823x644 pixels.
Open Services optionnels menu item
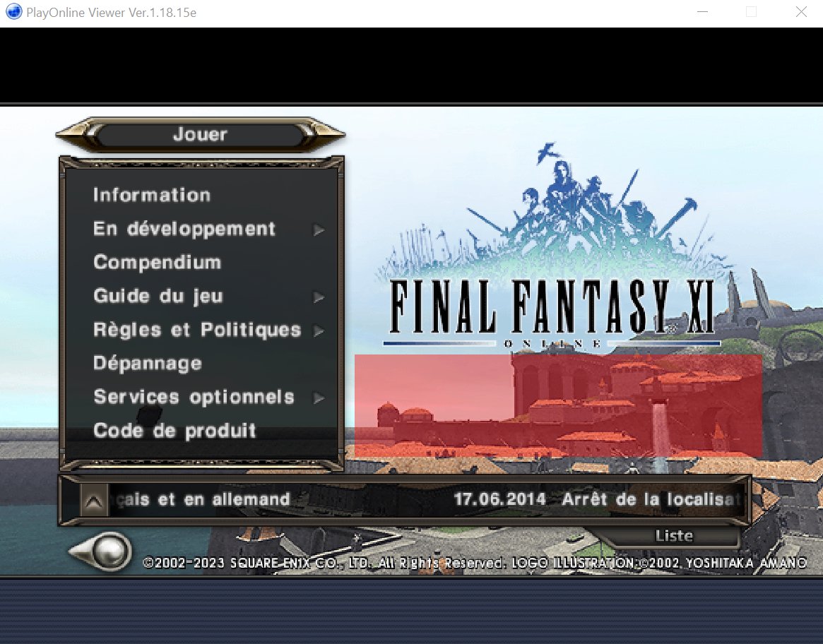point(194,398)
